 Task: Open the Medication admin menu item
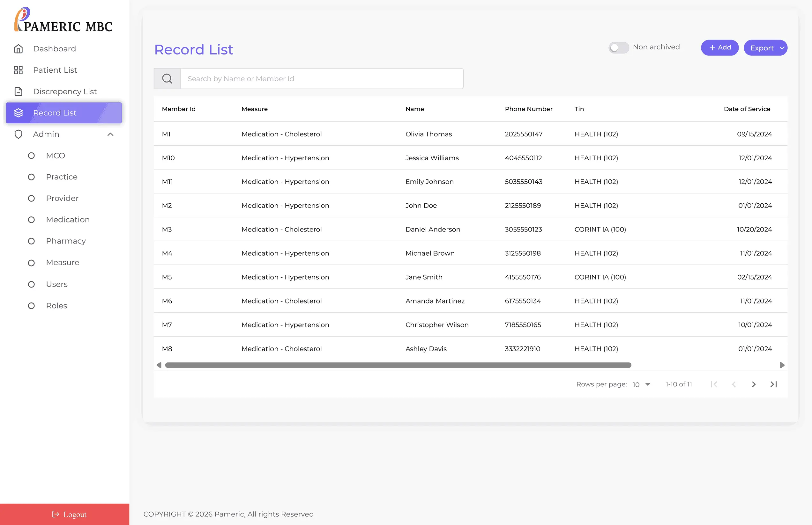point(68,220)
